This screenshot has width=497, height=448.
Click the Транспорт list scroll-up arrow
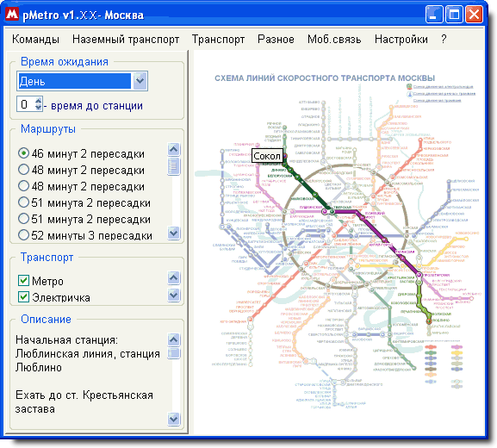[174, 277]
